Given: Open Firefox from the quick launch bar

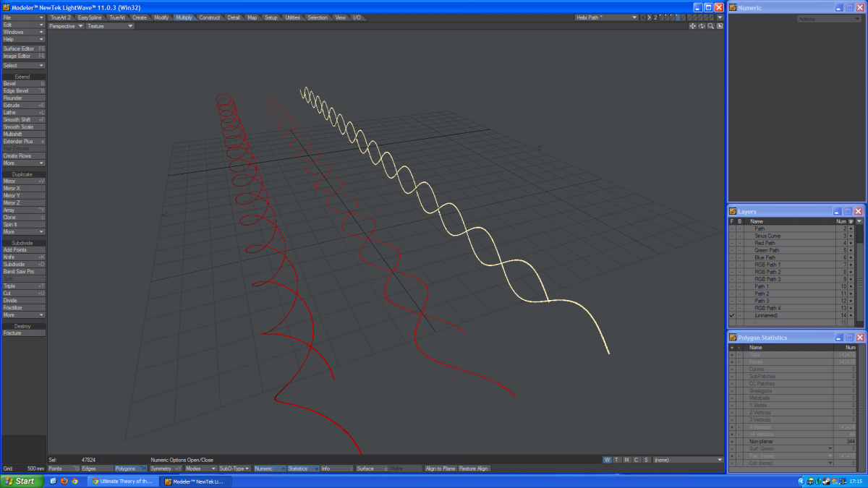Looking at the screenshot, I should point(64,481).
